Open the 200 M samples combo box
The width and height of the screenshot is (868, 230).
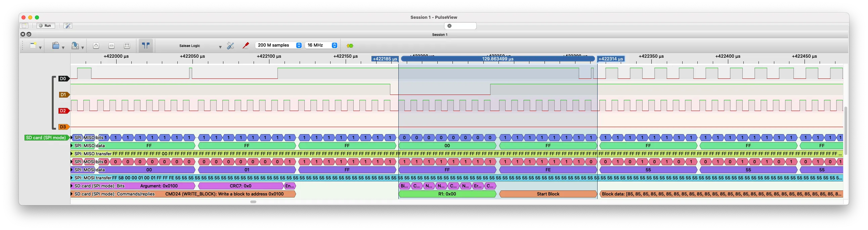click(279, 45)
